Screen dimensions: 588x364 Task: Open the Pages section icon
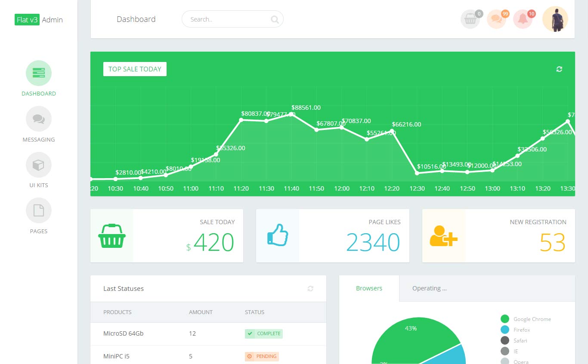pos(38,211)
